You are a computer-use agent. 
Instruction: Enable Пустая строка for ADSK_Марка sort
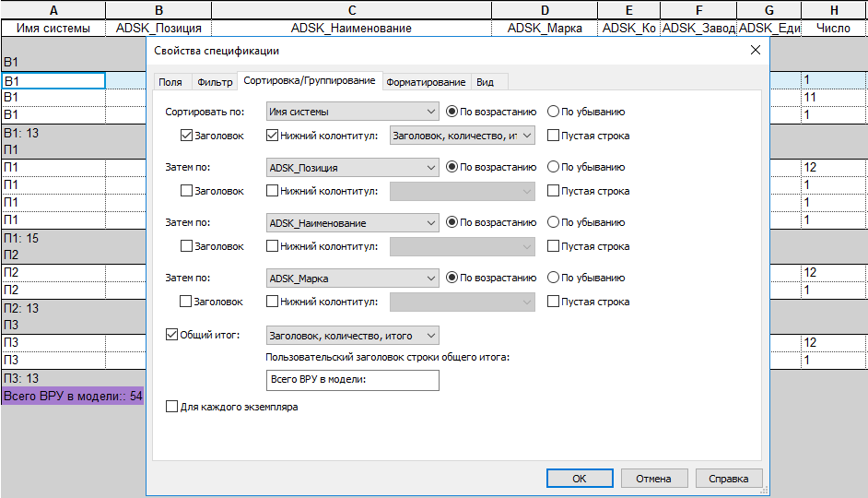(x=553, y=302)
